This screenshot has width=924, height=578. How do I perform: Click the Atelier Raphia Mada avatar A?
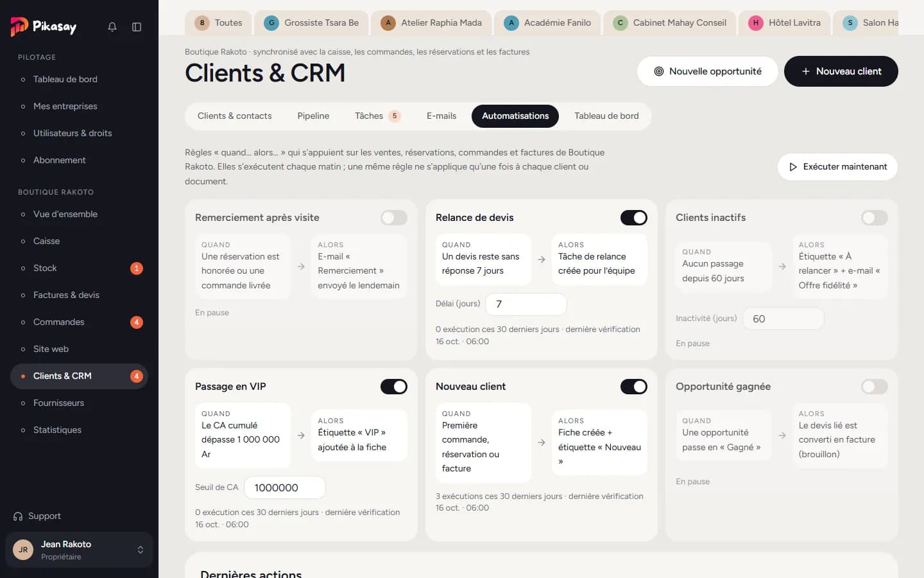[x=388, y=23]
